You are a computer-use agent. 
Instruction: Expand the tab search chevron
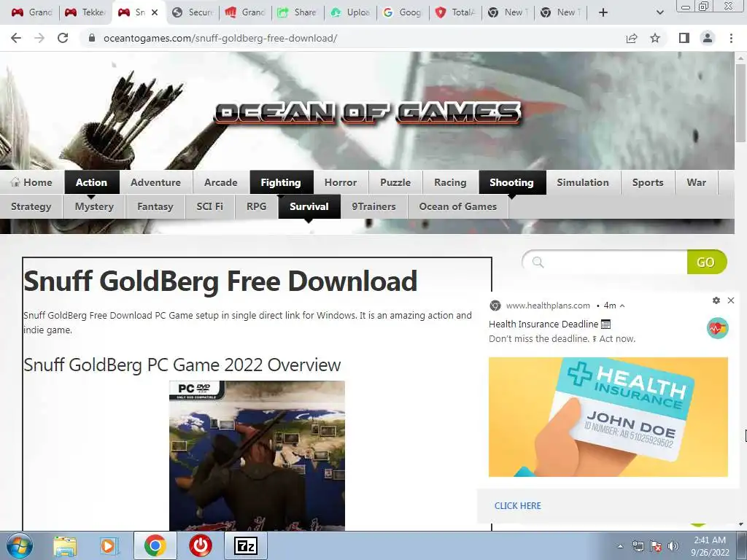click(659, 12)
